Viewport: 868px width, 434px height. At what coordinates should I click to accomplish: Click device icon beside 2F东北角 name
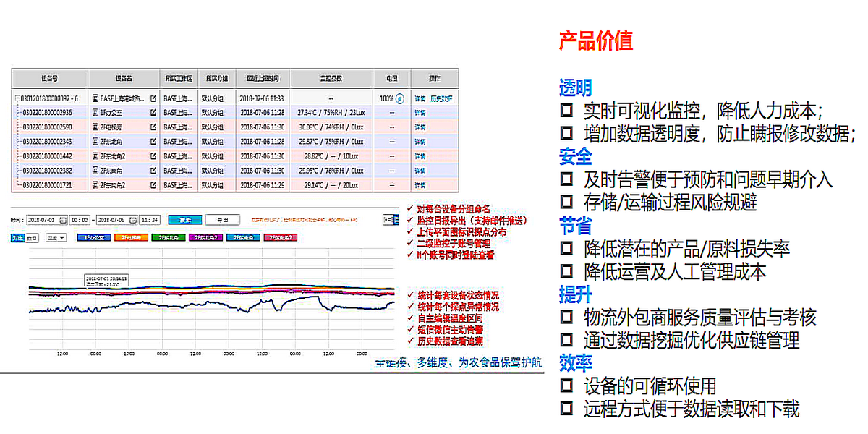point(94,142)
